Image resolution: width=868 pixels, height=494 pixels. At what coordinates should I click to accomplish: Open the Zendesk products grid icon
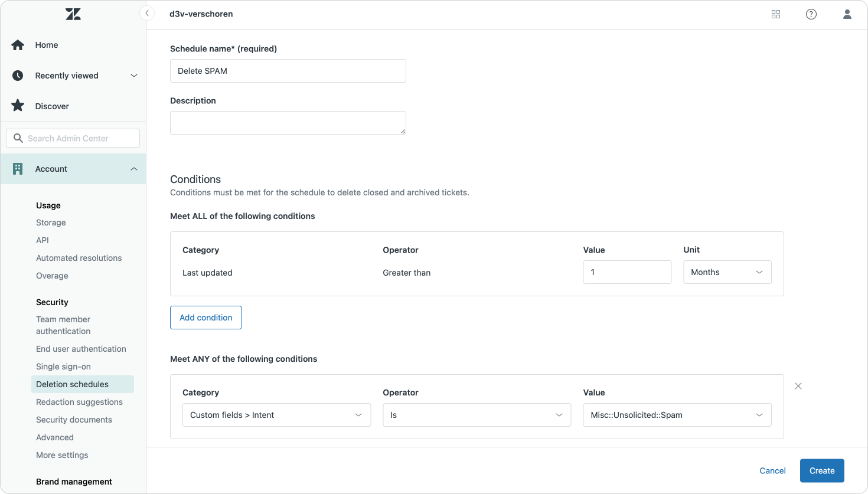(776, 14)
